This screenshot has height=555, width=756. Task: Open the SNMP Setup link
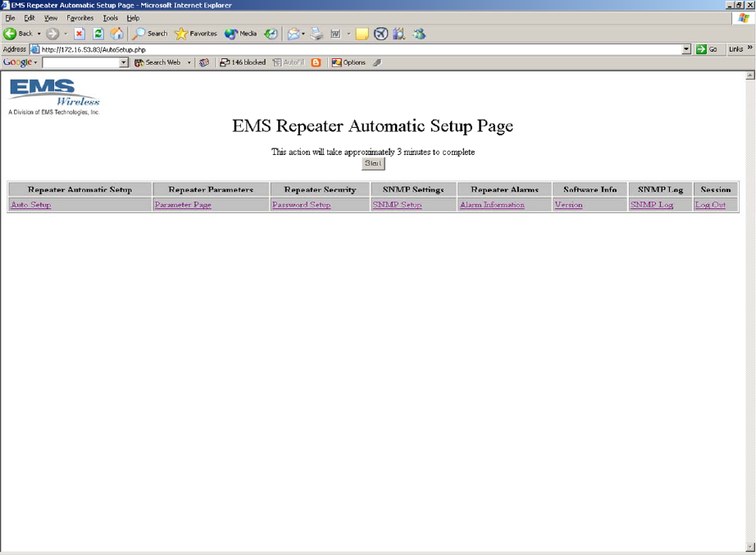(397, 205)
